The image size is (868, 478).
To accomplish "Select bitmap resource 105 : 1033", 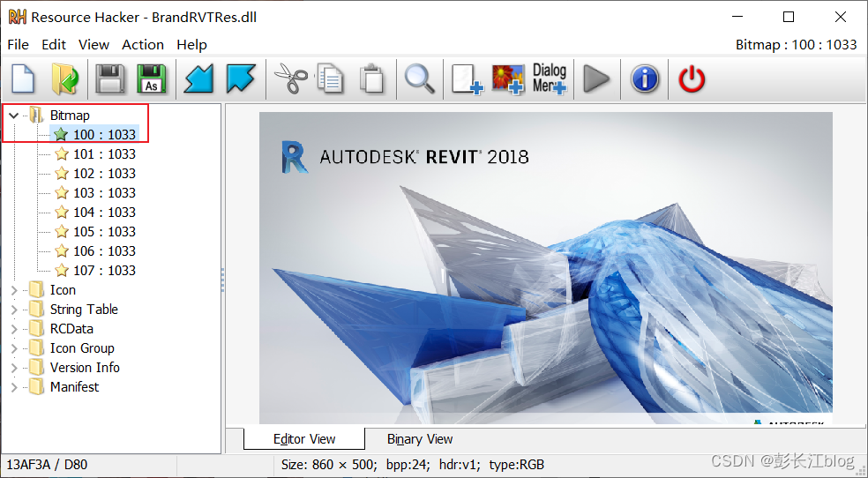I will point(104,231).
